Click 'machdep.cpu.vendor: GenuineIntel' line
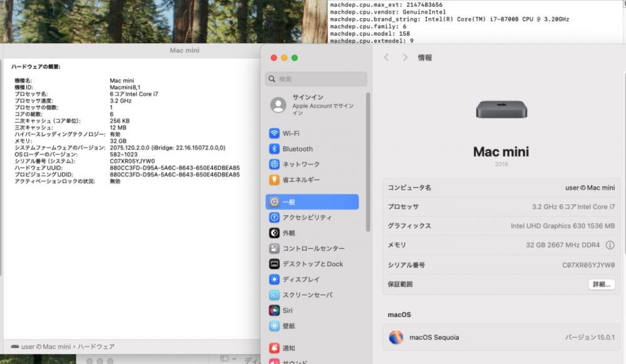The width and height of the screenshot is (626, 364). tap(387, 12)
